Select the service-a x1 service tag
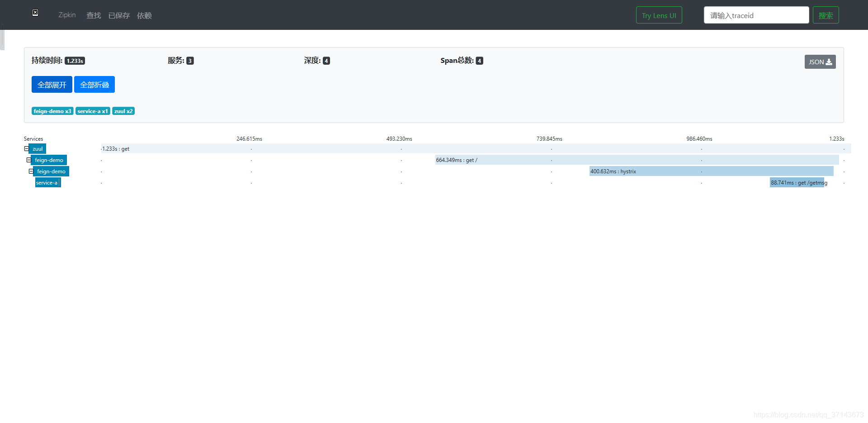This screenshot has width=868, height=423. pos(93,111)
